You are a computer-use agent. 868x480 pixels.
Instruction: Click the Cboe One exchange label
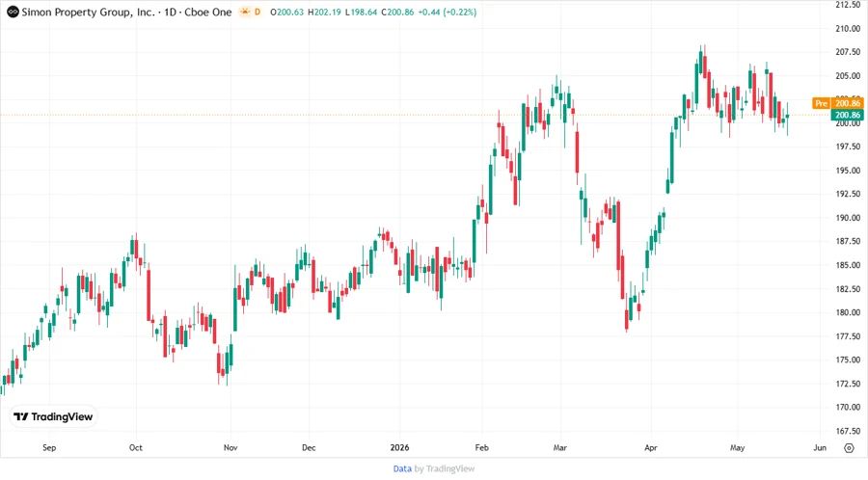208,12
